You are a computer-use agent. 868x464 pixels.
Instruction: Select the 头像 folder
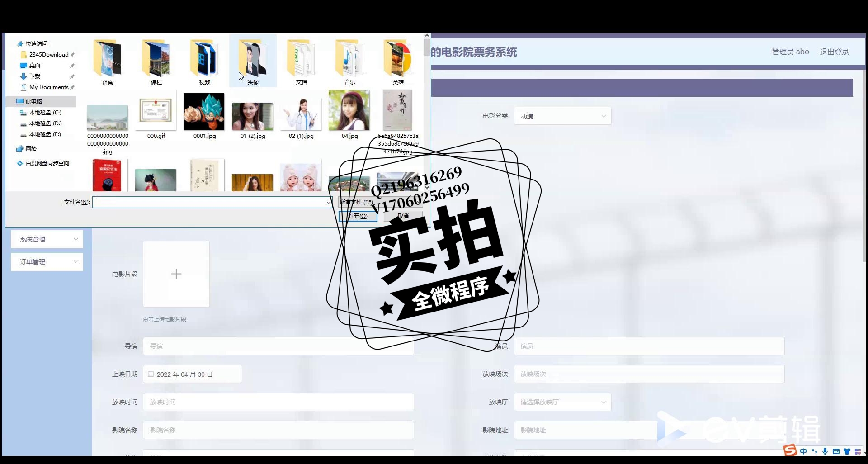click(x=253, y=61)
